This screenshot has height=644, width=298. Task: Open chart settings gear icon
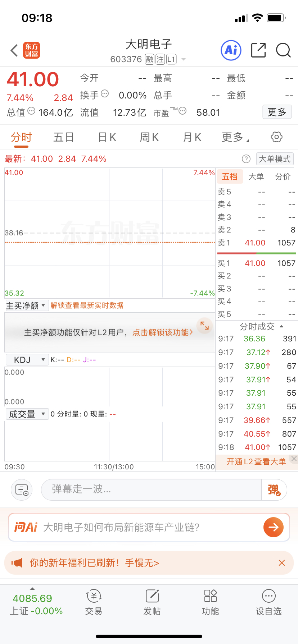click(276, 137)
